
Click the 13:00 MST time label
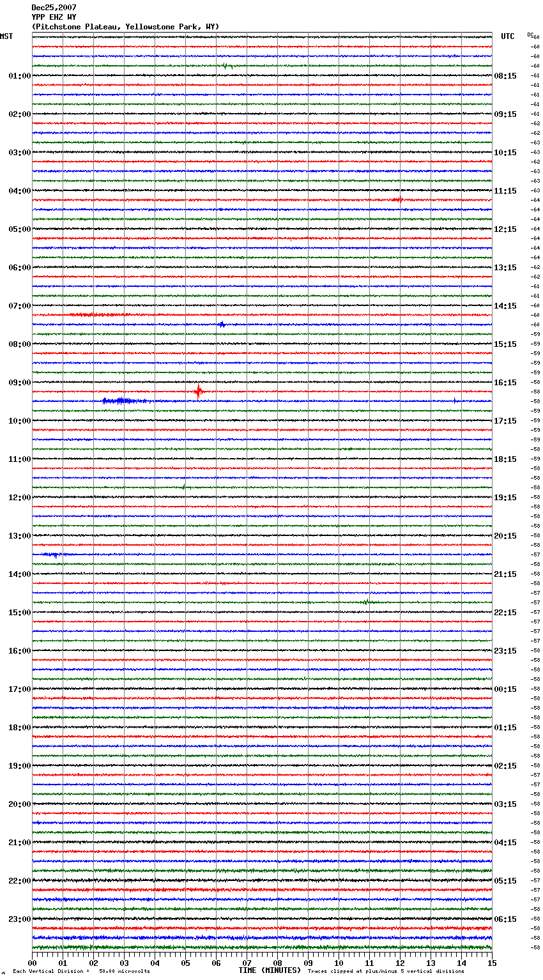(x=20, y=536)
